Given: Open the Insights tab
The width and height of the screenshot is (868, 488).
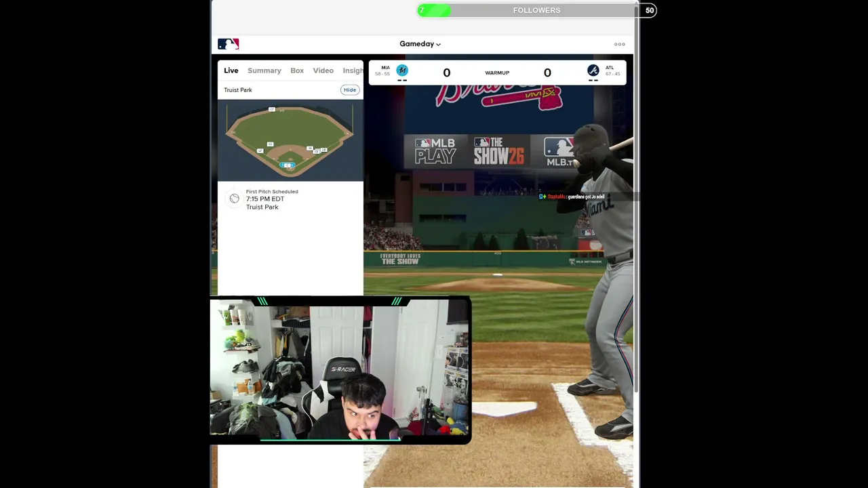Looking at the screenshot, I should [x=353, y=70].
